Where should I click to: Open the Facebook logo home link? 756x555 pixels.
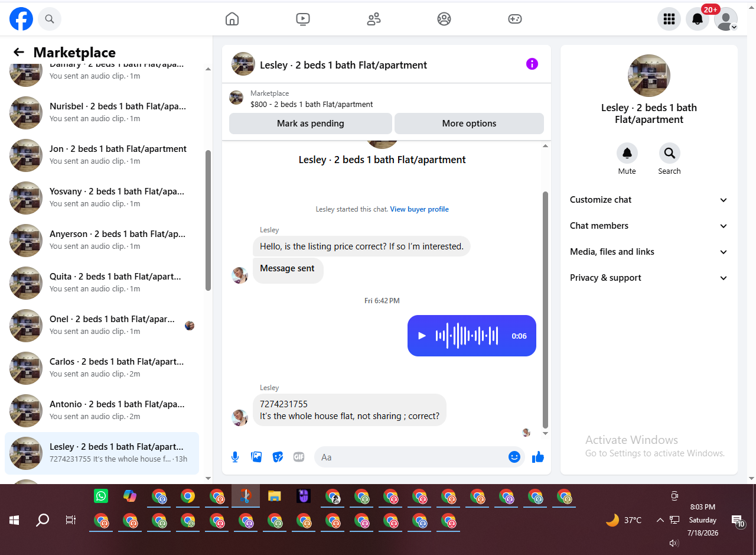21,19
